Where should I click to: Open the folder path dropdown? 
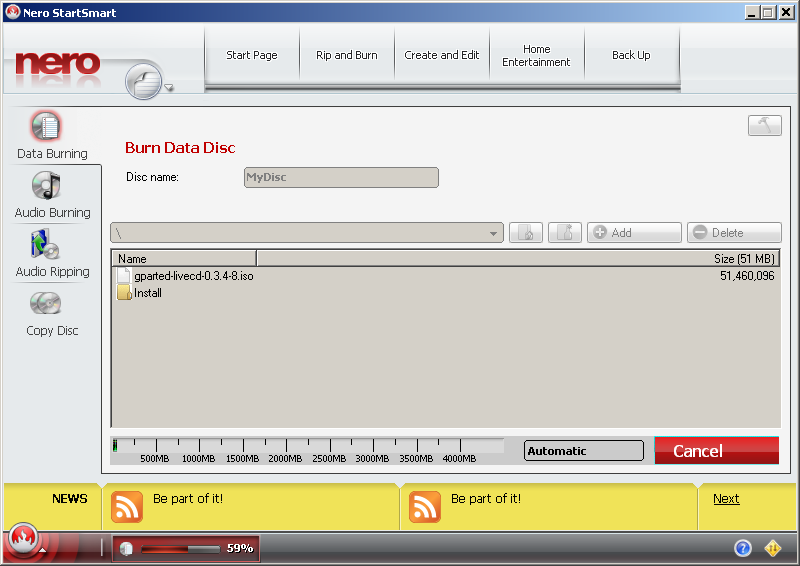307,233
